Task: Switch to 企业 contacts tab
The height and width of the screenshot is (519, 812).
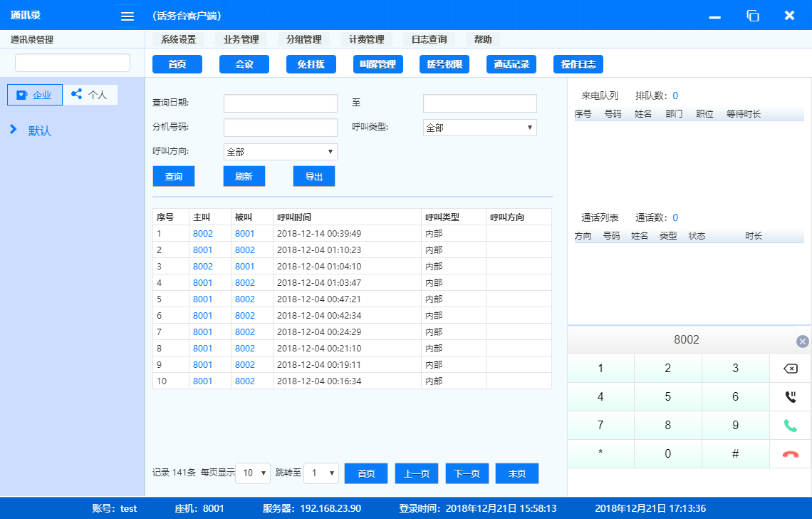Action: tap(35, 95)
